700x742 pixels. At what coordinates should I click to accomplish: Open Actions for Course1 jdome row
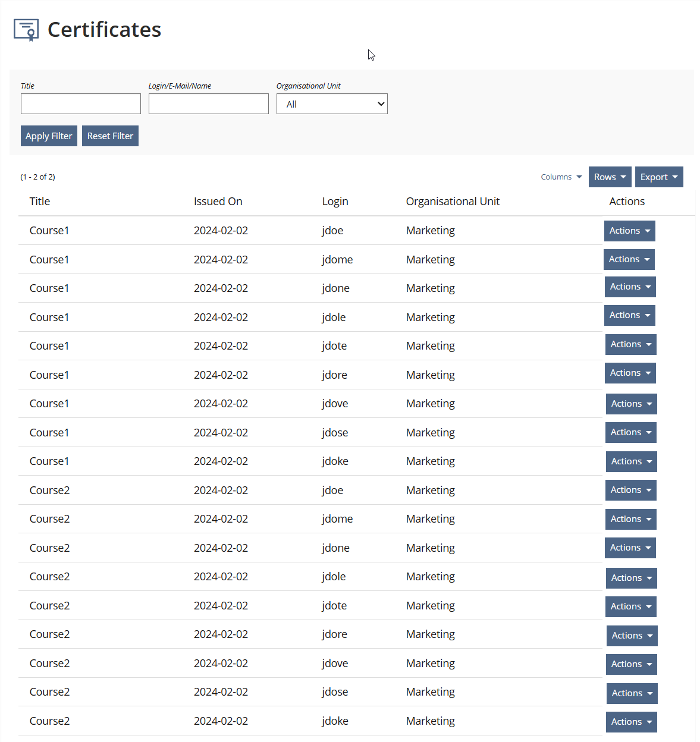click(629, 259)
